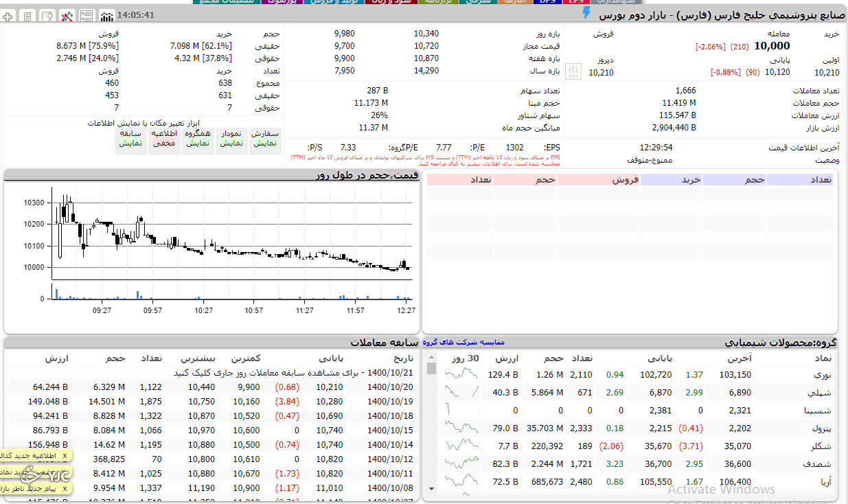Close the اطلاعیه جدید کدال notification
Viewport: 848px width, 504px height.
click(x=65, y=455)
